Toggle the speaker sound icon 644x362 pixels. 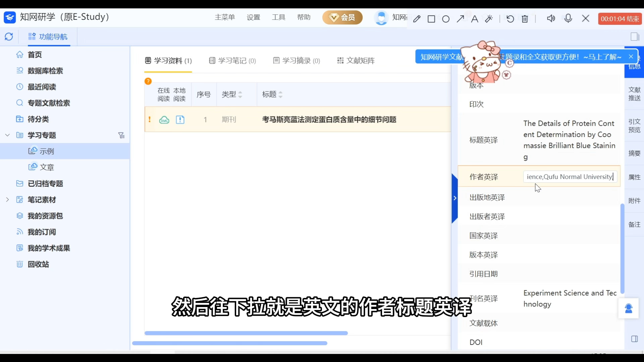click(551, 18)
